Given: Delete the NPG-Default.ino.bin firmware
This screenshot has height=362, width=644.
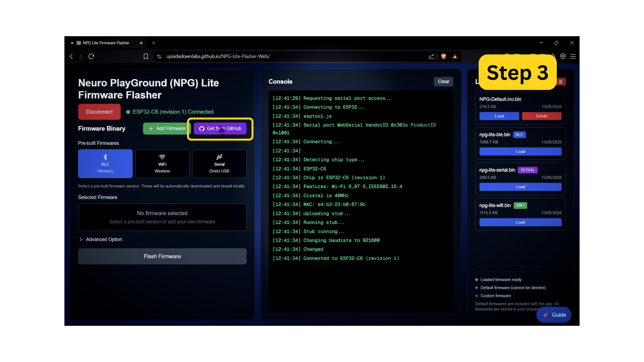Looking at the screenshot, I should 542,116.
